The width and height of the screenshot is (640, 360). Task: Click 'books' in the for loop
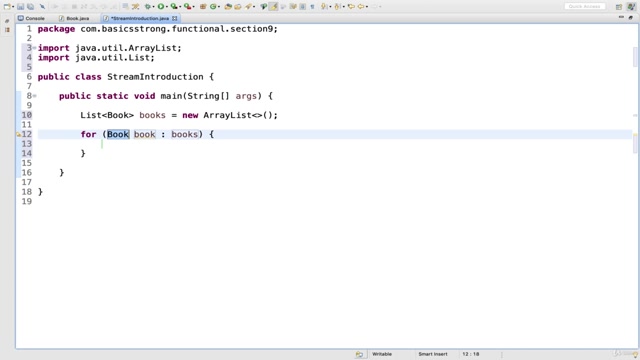coord(184,134)
